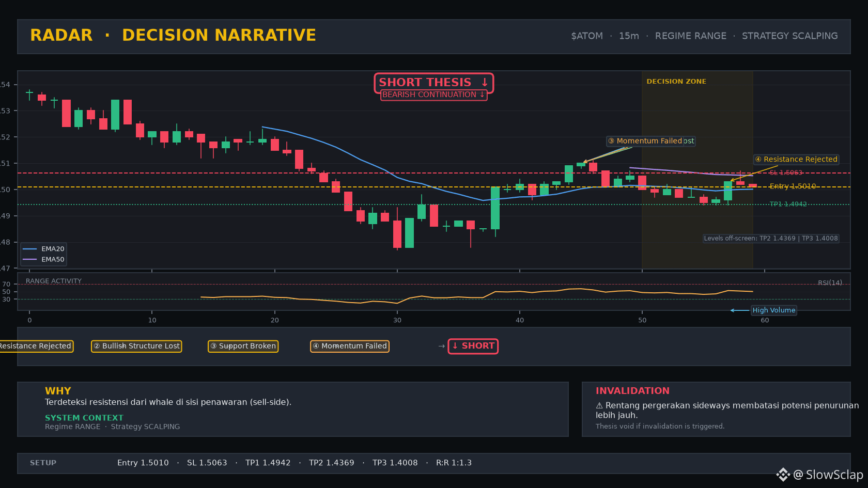The height and width of the screenshot is (488, 868).
Task: Click R:R 1:1.3 in the SETUP bar
Action: pyautogui.click(x=454, y=463)
